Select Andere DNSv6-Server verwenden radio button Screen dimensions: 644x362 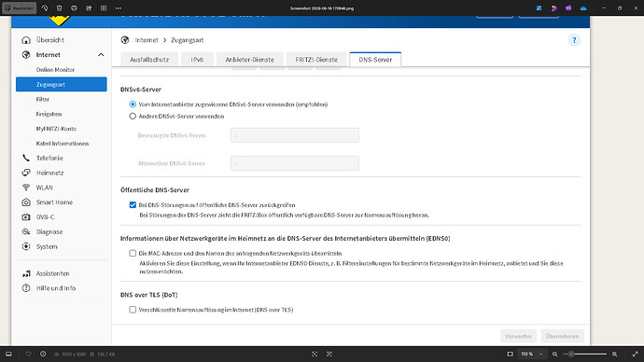pyautogui.click(x=133, y=117)
